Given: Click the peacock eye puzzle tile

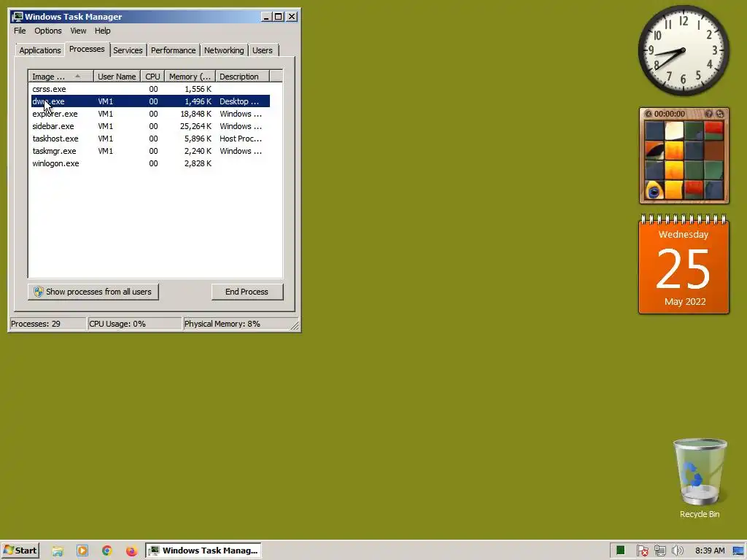Looking at the screenshot, I should (654, 190).
